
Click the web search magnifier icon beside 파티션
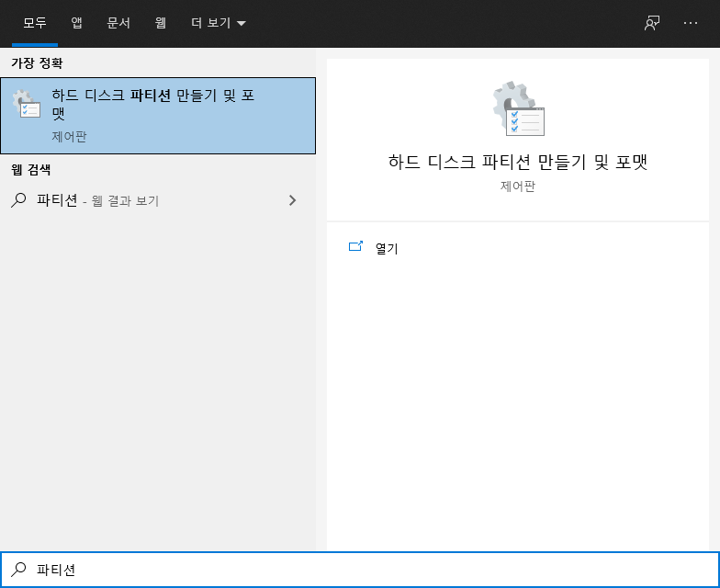pyautogui.click(x=18, y=200)
